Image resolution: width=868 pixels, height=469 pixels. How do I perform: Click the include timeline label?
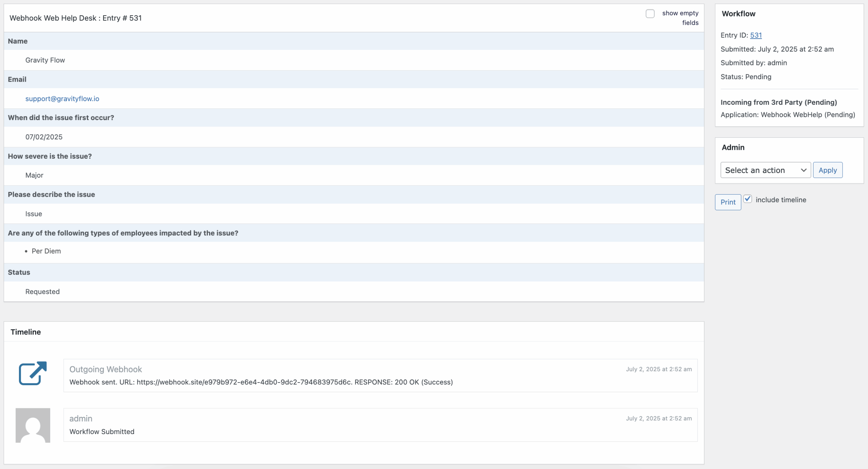point(781,200)
